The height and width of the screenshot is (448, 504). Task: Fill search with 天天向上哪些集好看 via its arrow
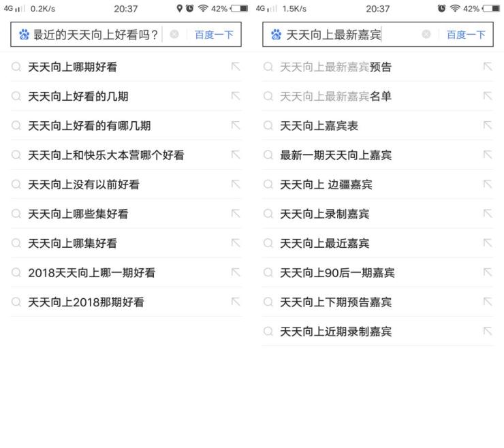click(x=236, y=213)
